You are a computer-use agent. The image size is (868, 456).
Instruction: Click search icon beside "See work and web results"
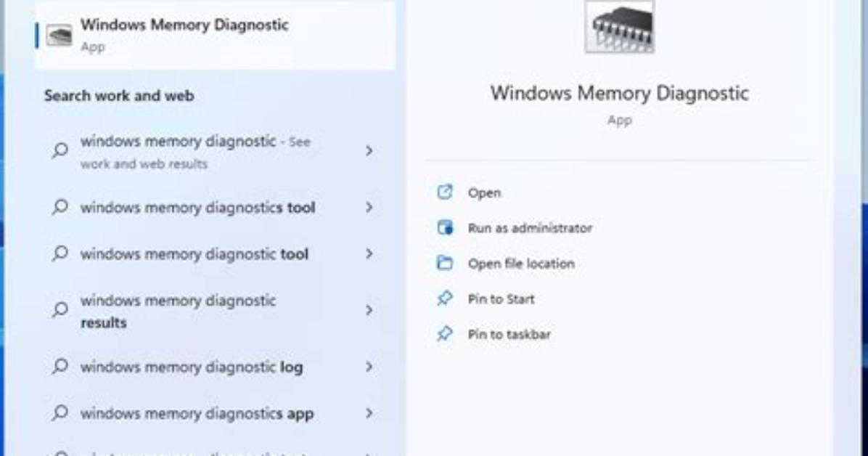coord(60,150)
